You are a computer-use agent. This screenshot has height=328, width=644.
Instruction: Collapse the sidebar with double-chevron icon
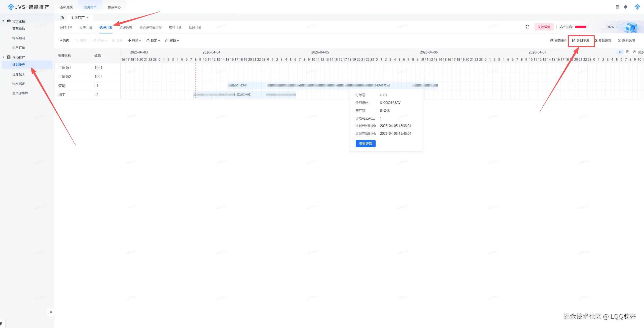tap(51, 312)
